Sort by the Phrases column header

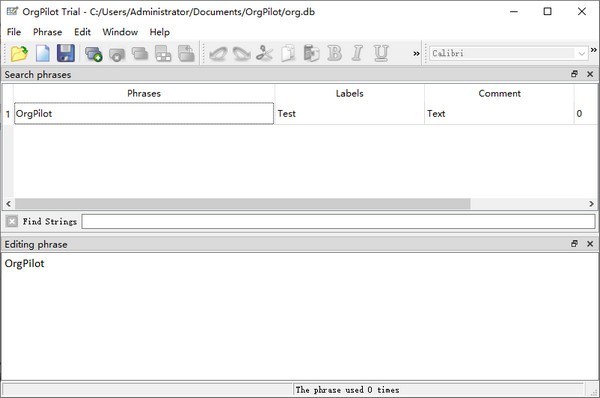pyautogui.click(x=144, y=93)
